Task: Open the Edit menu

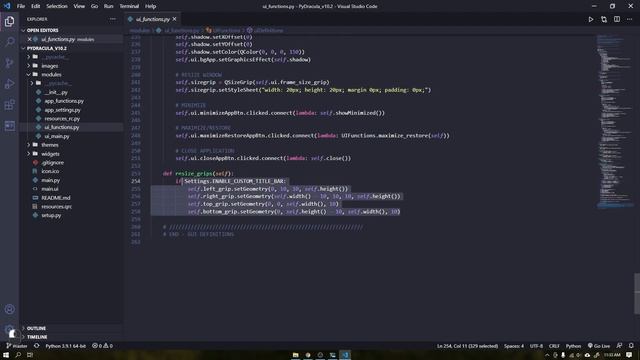Action: pos(36,6)
